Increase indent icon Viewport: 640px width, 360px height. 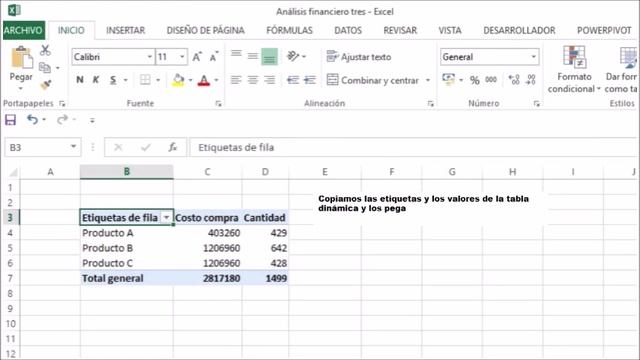tap(310, 80)
